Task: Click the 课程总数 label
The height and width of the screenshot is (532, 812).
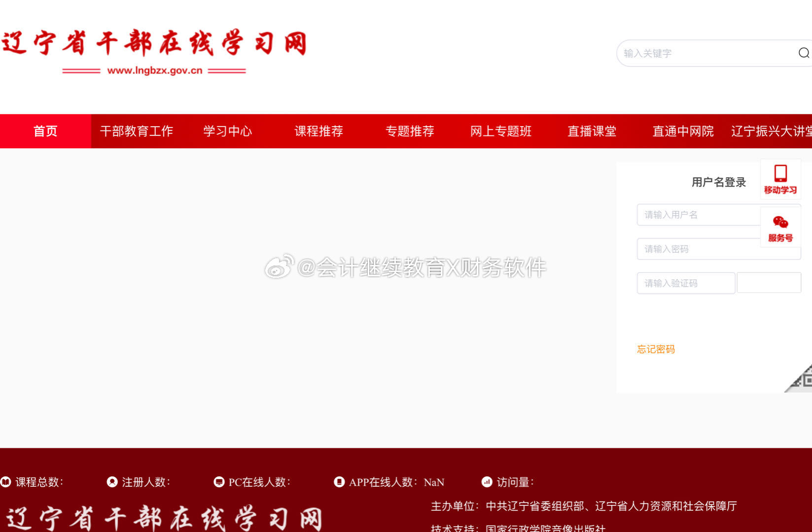Action: [x=39, y=482]
